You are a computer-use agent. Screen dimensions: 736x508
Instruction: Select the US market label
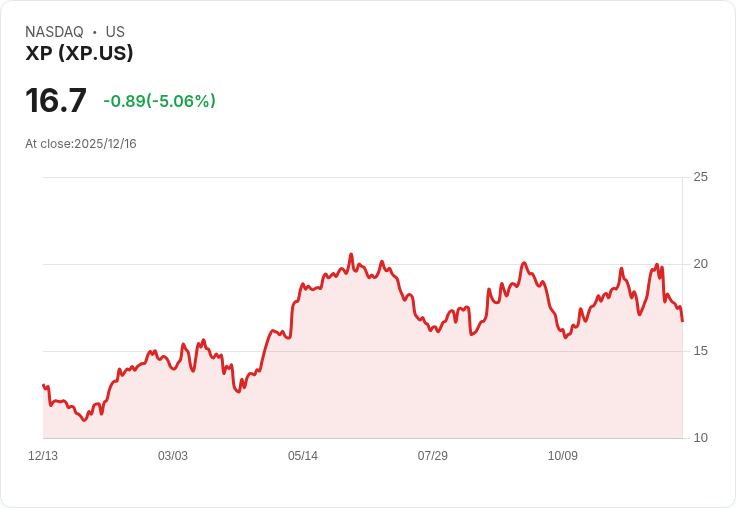(x=115, y=32)
